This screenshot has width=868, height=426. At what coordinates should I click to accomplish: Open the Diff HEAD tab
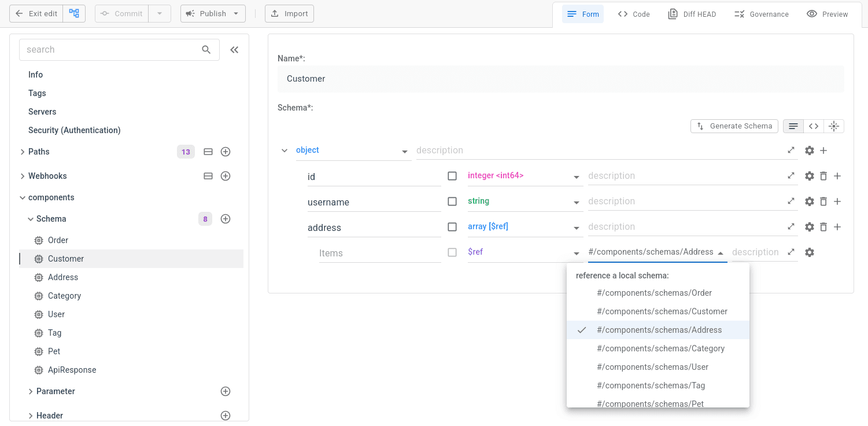click(x=692, y=14)
